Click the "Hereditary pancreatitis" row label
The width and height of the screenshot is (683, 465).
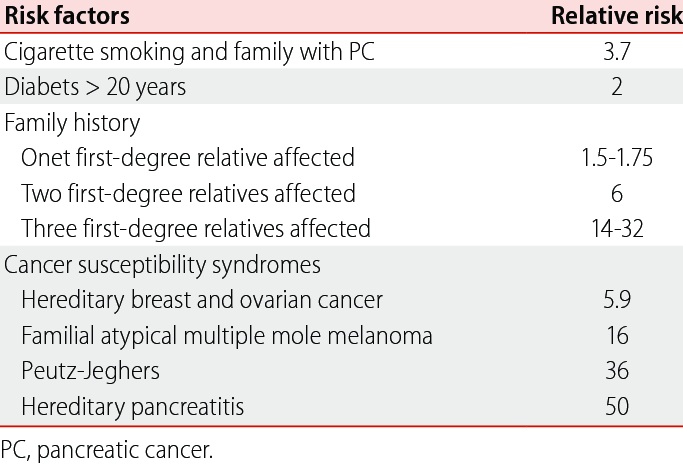(x=132, y=407)
